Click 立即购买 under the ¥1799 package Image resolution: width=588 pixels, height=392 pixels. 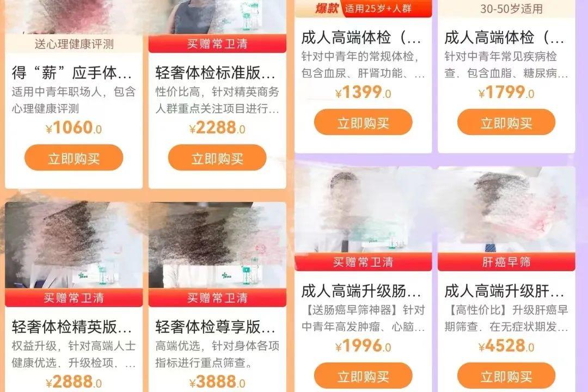[506, 122]
